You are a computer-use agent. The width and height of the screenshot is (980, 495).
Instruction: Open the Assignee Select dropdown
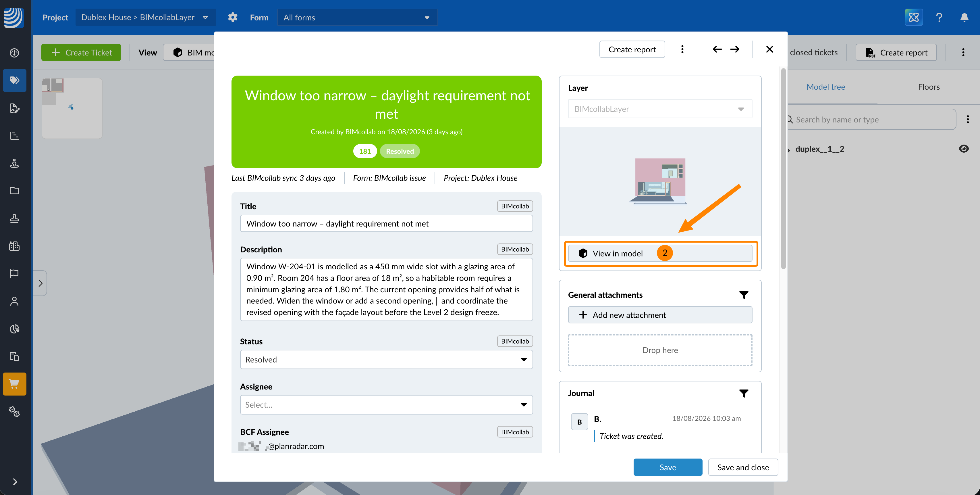tap(386, 405)
